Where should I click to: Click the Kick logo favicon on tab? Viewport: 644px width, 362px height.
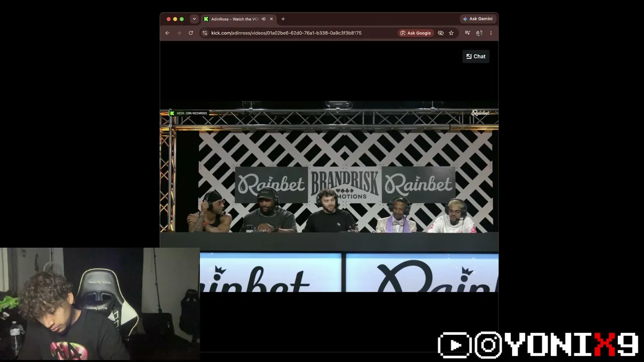[206, 19]
